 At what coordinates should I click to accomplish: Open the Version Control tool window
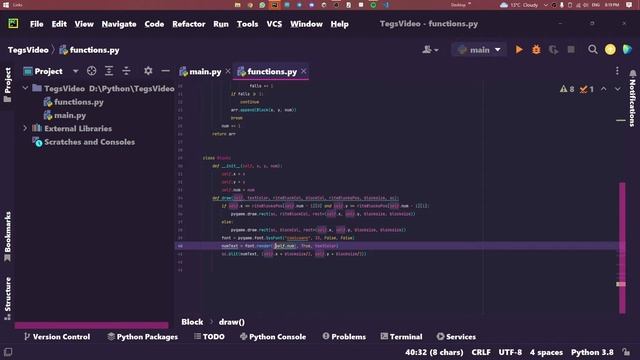tap(57, 337)
